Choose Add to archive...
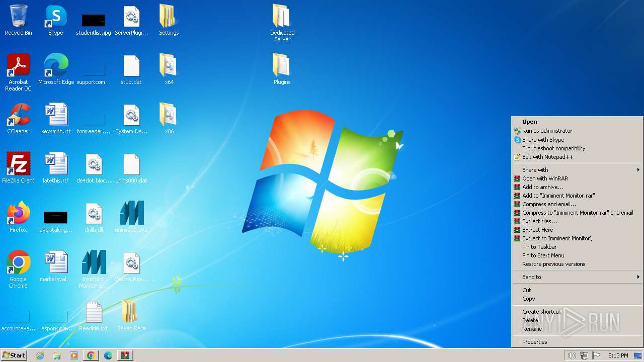 coord(577,187)
